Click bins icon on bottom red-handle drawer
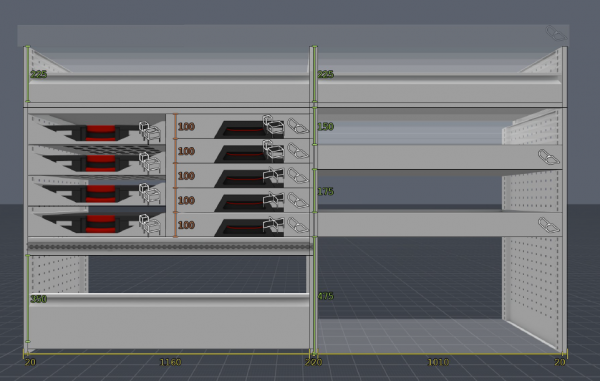This screenshot has height=381, width=600. pyautogui.click(x=150, y=225)
